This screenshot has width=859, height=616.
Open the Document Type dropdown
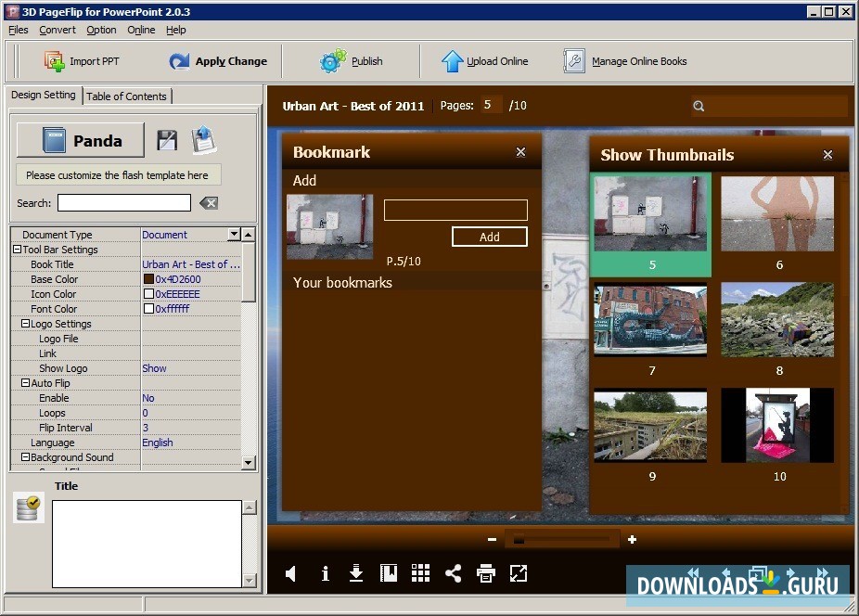[x=234, y=235]
